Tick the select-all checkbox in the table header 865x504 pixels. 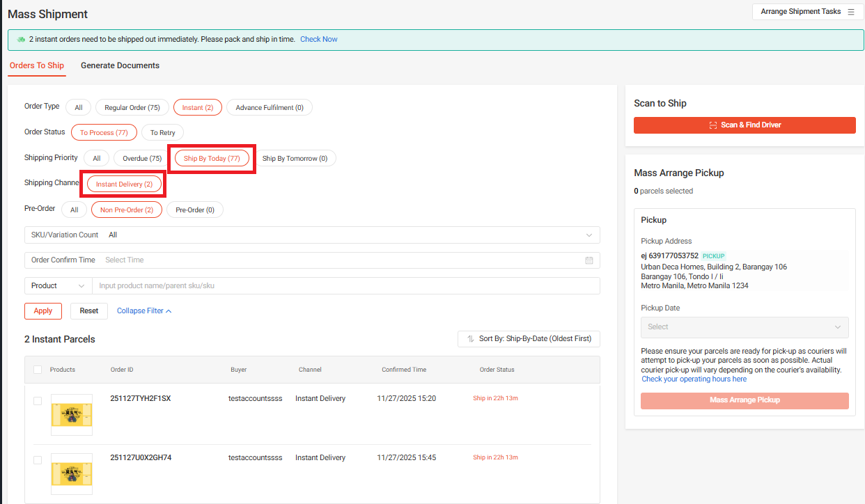38,370
